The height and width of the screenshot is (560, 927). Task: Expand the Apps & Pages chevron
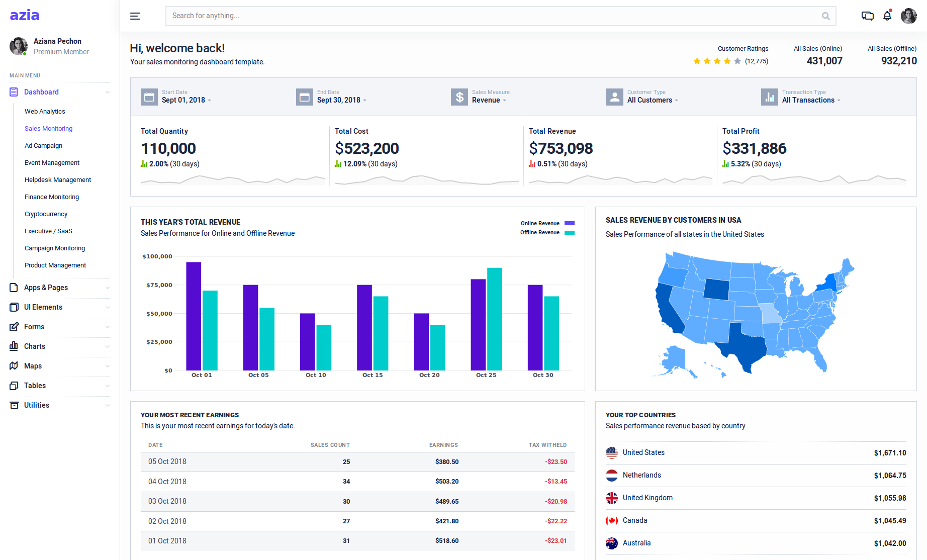coord(108,288)
